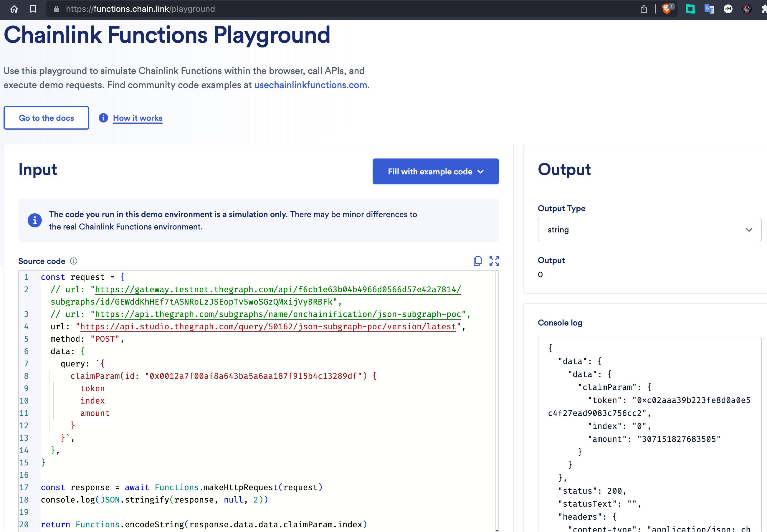Viewport: 767px width, 532px height.
Task: Click the expand/fullscreen source code icon
Action: click(x=494, y=260)
